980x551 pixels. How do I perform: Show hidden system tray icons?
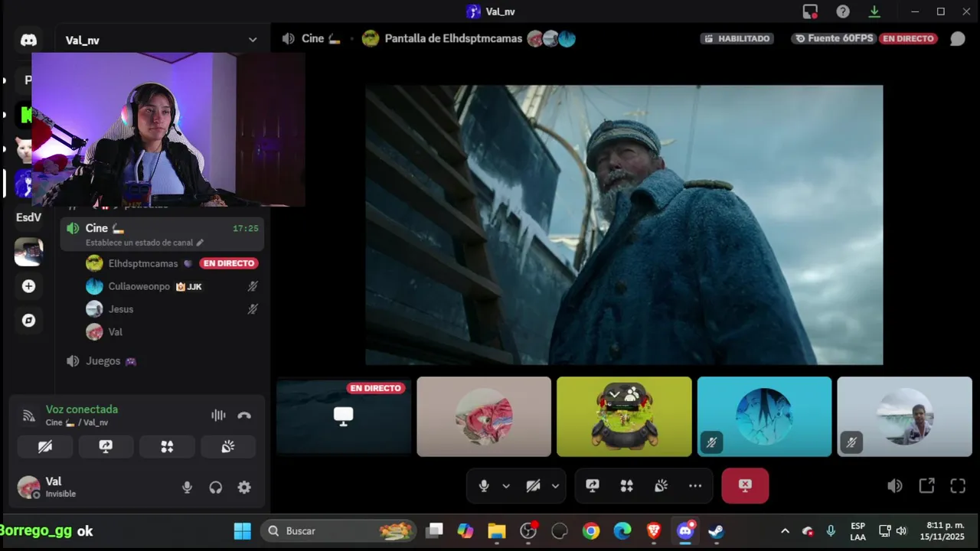(x=785, y=530)
